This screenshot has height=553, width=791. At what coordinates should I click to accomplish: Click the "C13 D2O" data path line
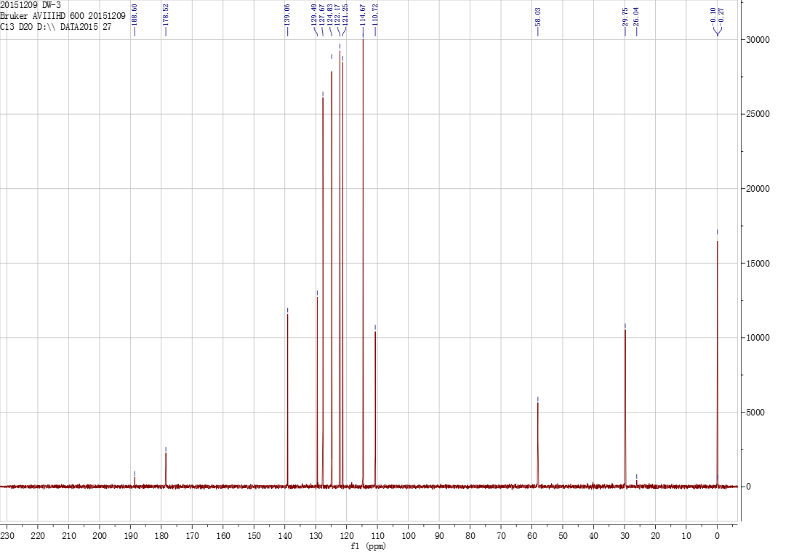click(x=55, y=27)
